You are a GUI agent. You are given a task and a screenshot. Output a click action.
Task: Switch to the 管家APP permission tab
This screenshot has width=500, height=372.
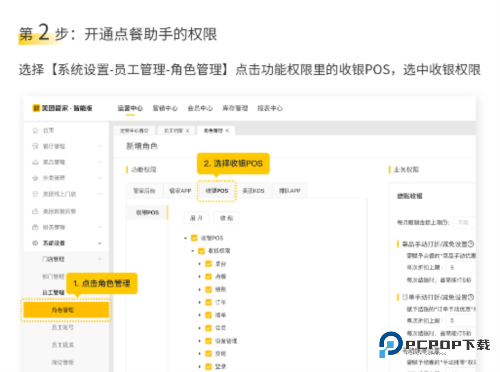[x=180, y=191]
